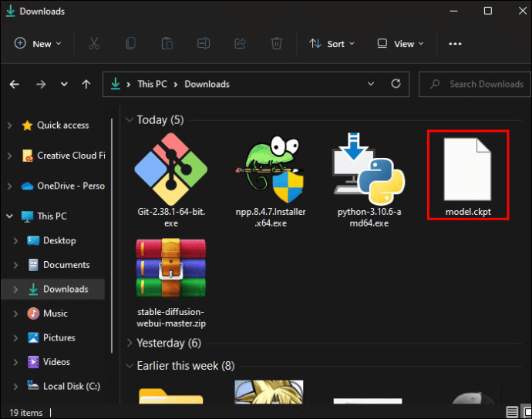Screen dimensions: 532x419
Task: Click the Cut scissors icon in toolbar
Action: 93,44
